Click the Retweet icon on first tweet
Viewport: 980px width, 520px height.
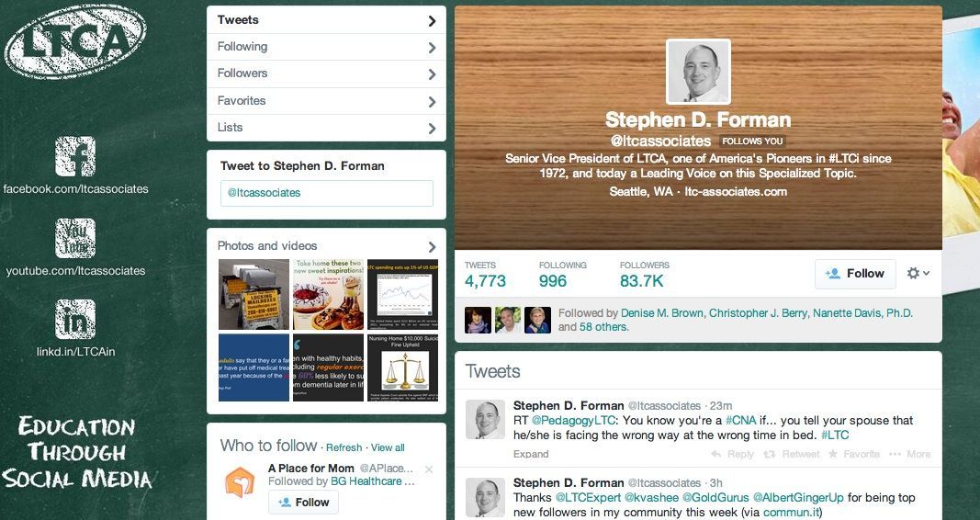[x=770, y=455]
